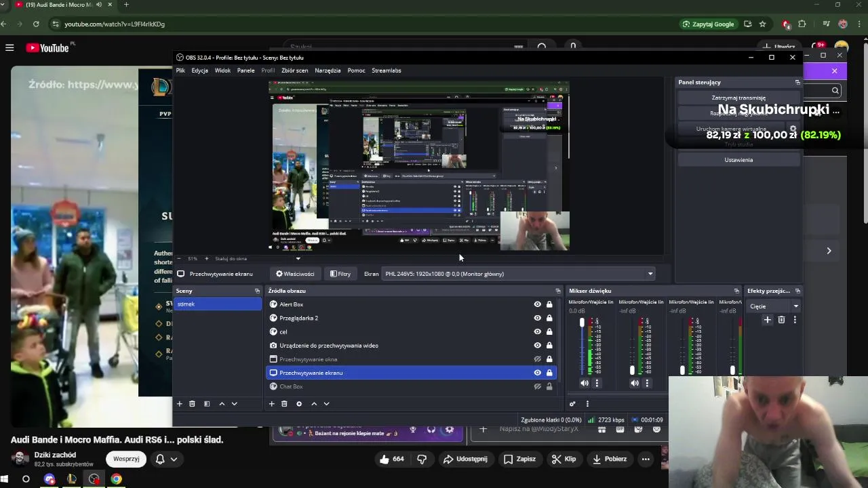Mute first microphone channel speaker icon
868x488 pixels.
point(585,383)
